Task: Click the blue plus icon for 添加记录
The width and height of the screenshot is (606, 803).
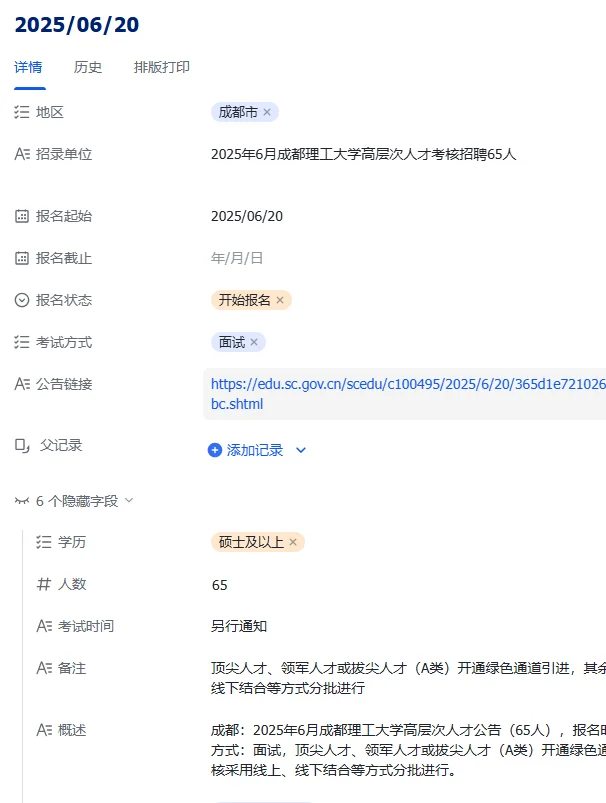Action: (215, 450)
